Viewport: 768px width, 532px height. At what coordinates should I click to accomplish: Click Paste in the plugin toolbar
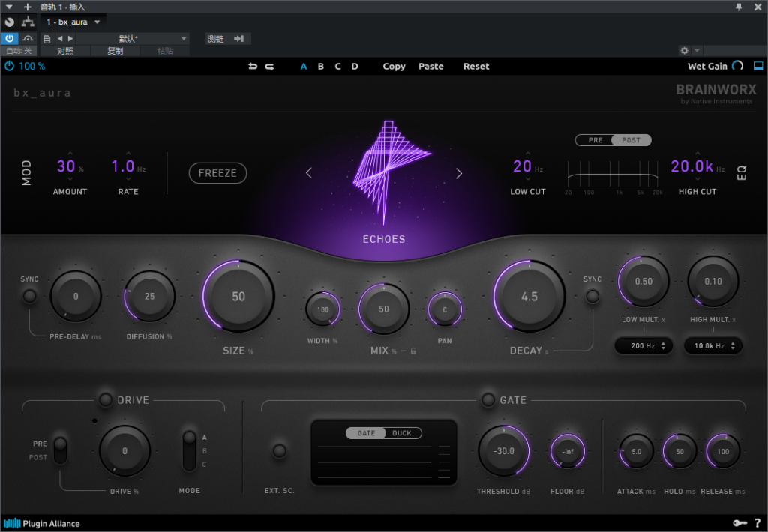point(431,67)
